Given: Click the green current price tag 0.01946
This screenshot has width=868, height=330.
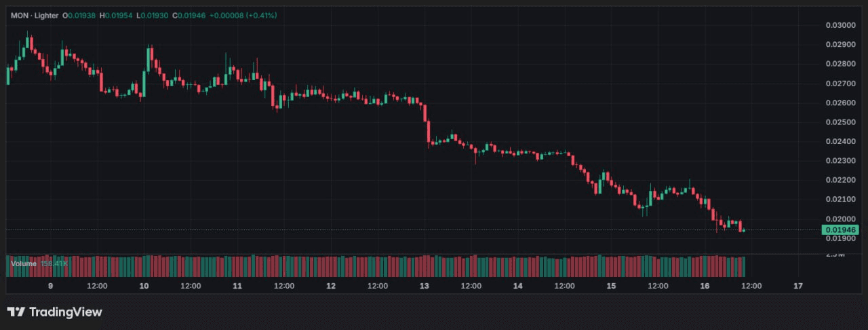Looking at the screenshot, I should [840, 230].
